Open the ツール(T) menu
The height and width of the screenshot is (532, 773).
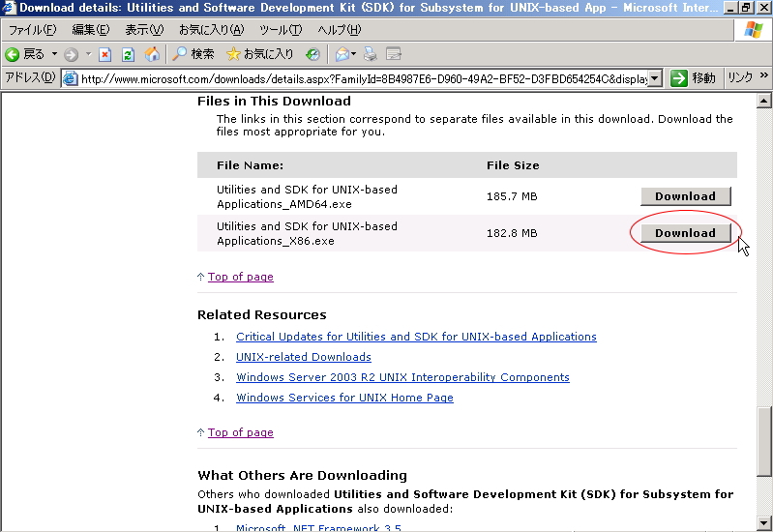281,30
